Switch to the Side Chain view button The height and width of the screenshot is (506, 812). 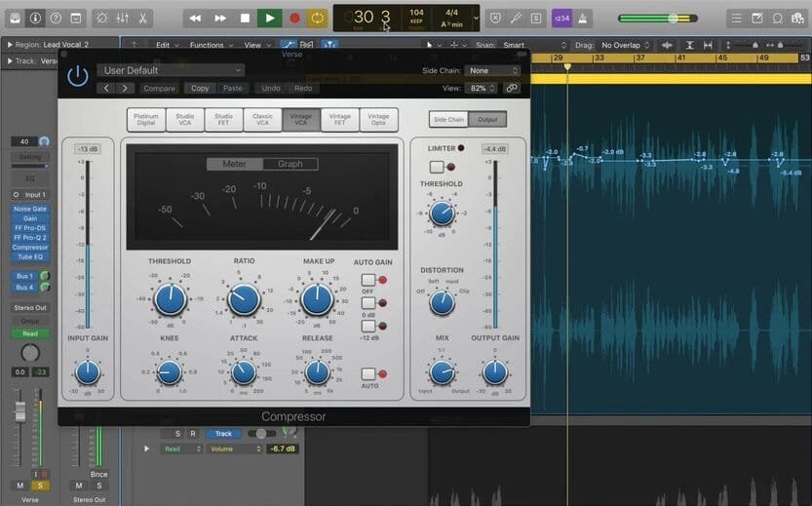(x=448, y=120)
